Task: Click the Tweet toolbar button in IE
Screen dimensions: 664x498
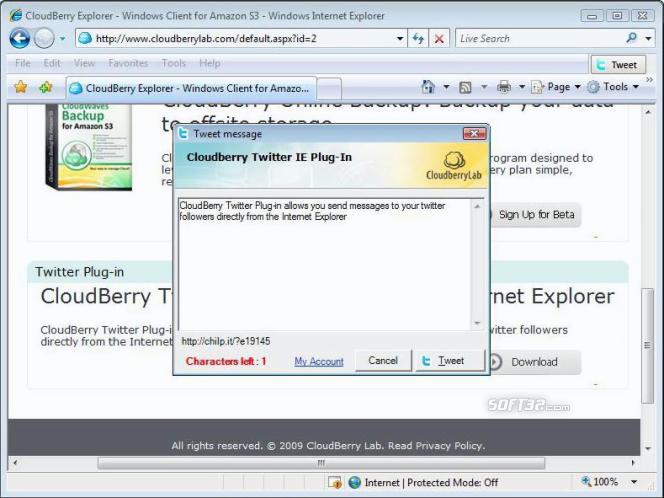Action: pyautogui.click(x=617, y=65)
